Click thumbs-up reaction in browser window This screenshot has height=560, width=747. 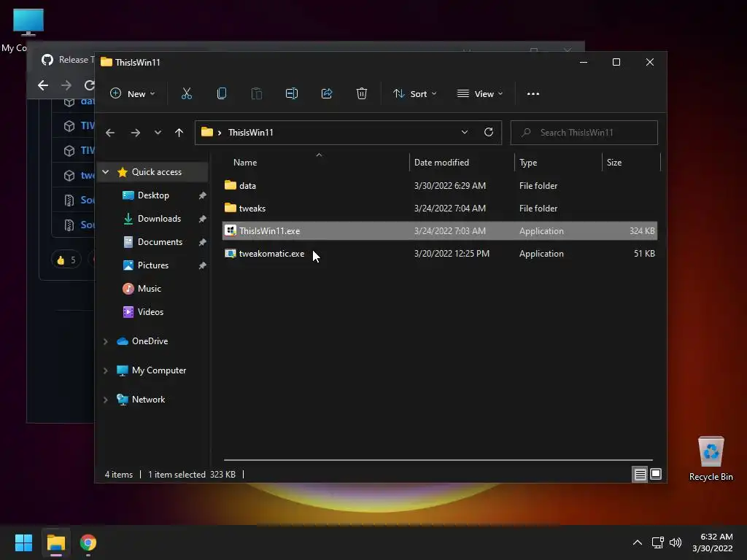66,260
